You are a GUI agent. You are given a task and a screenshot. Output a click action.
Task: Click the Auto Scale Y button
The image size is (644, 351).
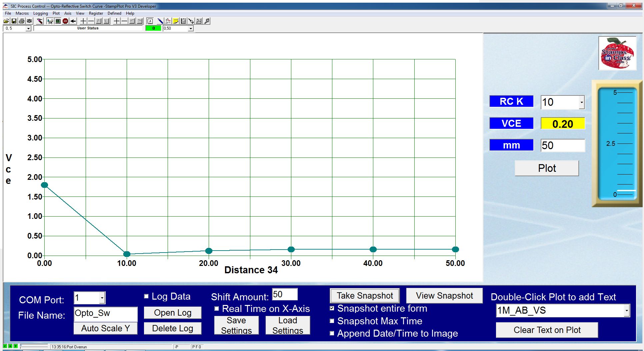(x=105, y=328)
